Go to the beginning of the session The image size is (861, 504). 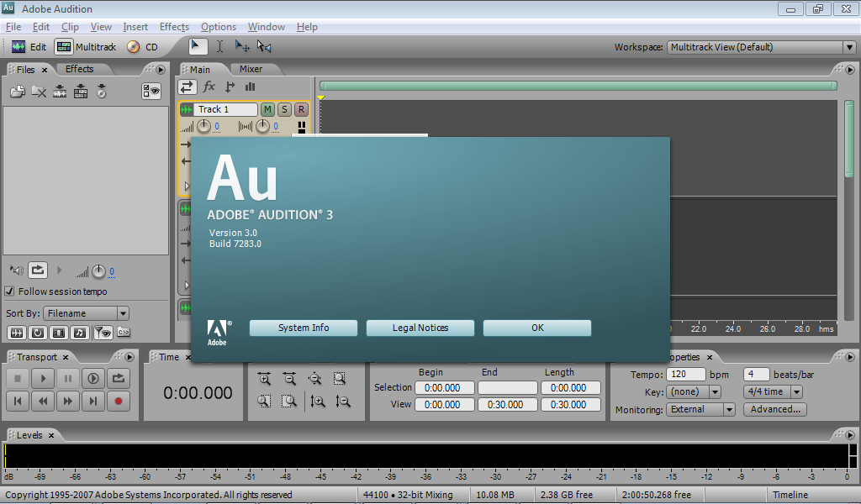[18, 402]
